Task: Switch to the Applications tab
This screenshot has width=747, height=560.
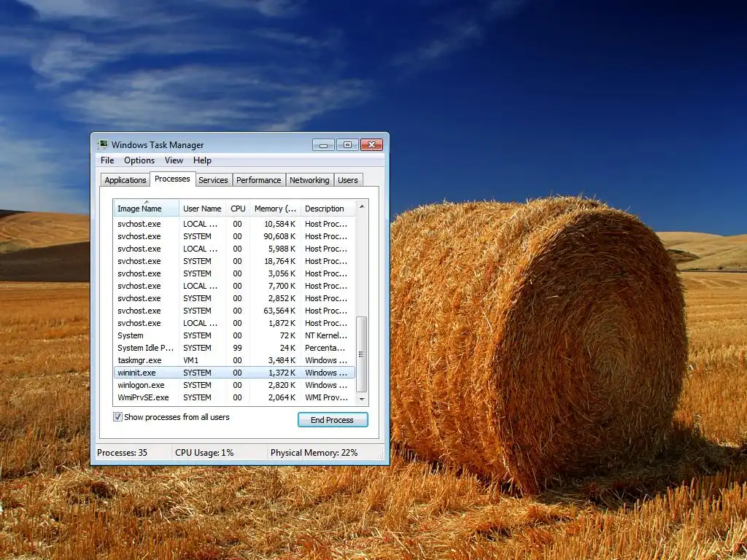Action: (x=125, y=180)
